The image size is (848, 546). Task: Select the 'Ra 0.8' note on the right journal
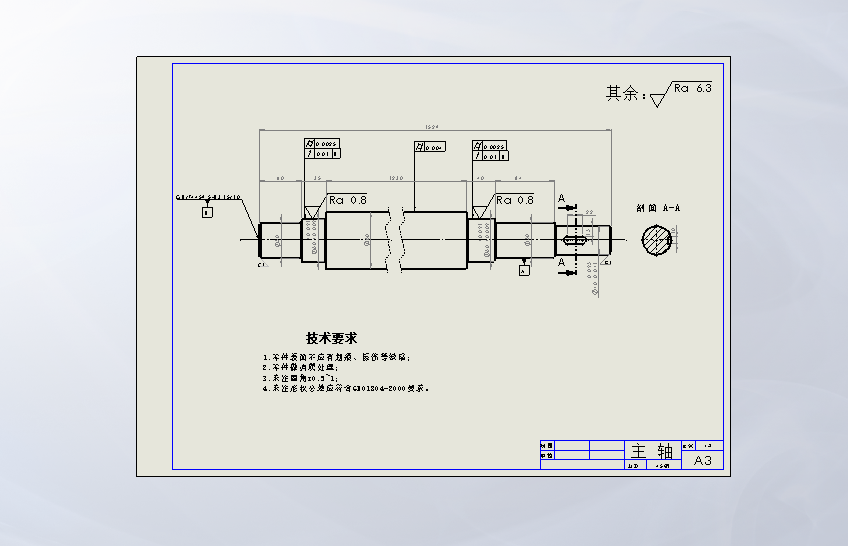[515, 200]
